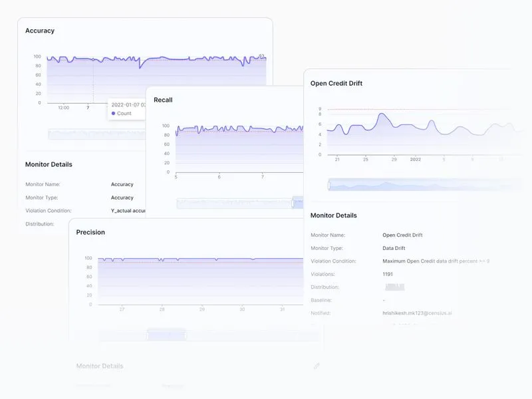Viewport: 532px width, 399px height.
Task: Click the edit pencil icon beside Precision Monitor Details
Action: point(317,366)
